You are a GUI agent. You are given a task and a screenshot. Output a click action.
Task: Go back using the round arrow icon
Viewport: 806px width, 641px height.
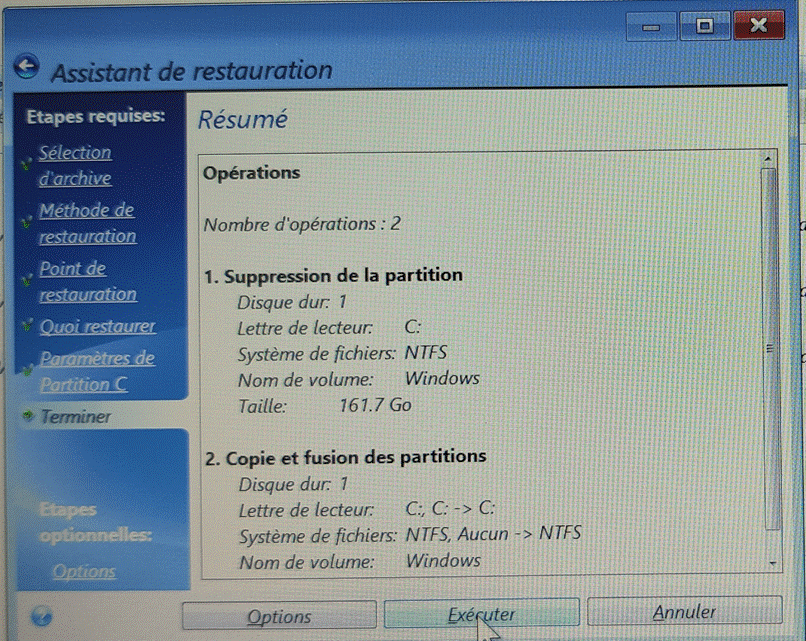(27, 67)
